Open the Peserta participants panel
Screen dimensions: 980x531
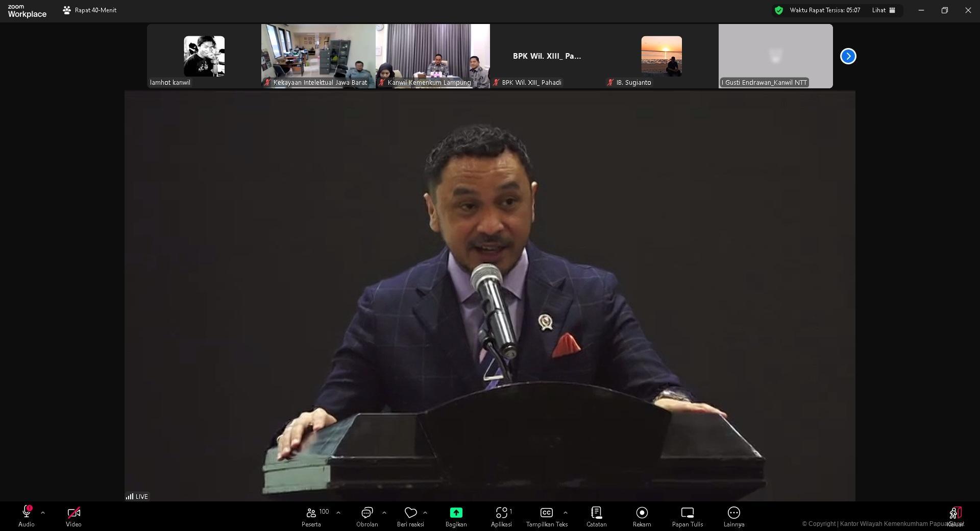311,513
